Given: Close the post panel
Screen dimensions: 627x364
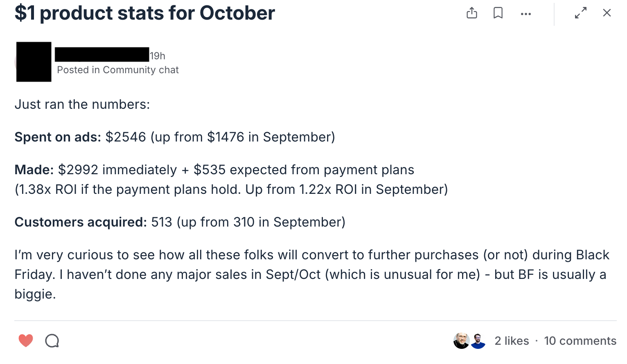Looking at the screenshot, I should click(607, 13).
